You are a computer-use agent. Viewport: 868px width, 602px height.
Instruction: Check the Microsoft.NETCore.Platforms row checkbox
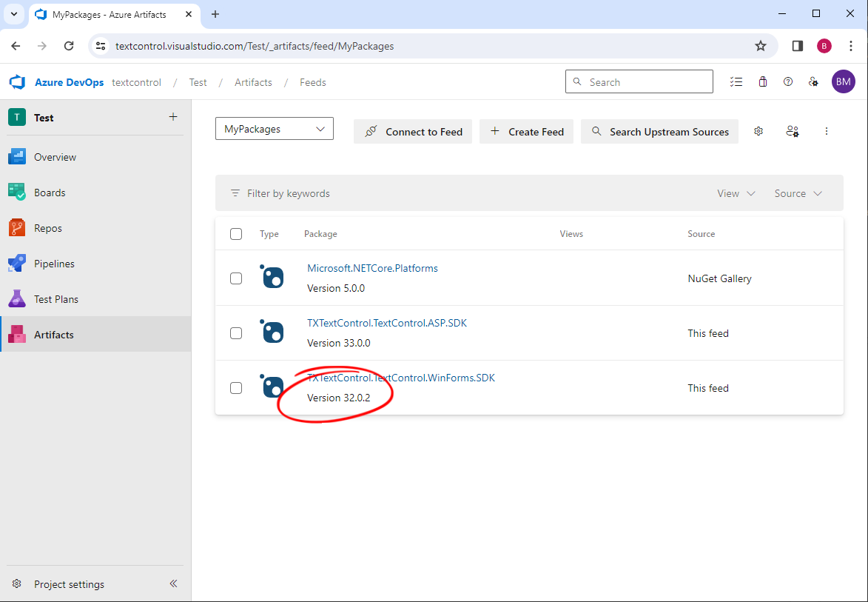[236, 278]
